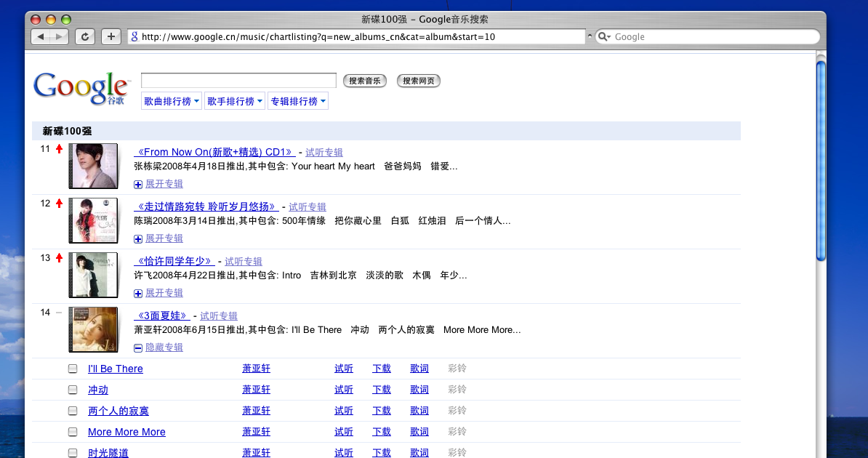Viewport: 868px width, 458px height.
Task: Click 试听专辑 beside 3面夏娃
Action: point(219,316)
